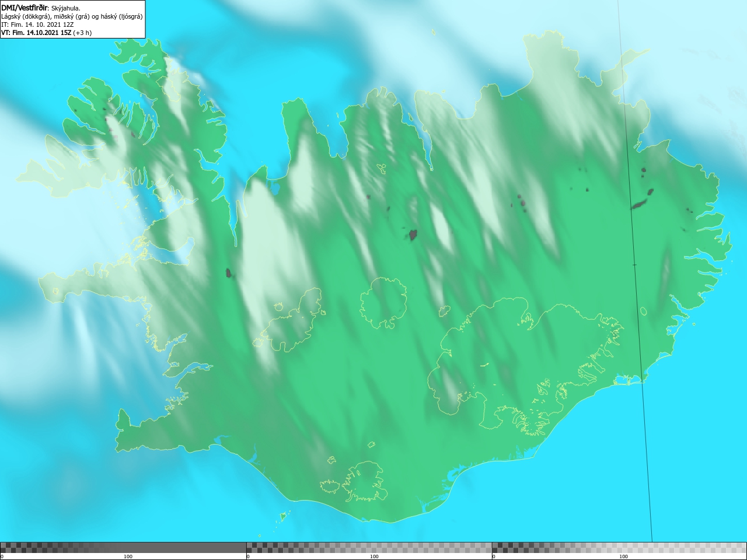Viewport: 747px width, 560px height.
Task: Click the '100' label under the light grey scale
Action: 623,556
